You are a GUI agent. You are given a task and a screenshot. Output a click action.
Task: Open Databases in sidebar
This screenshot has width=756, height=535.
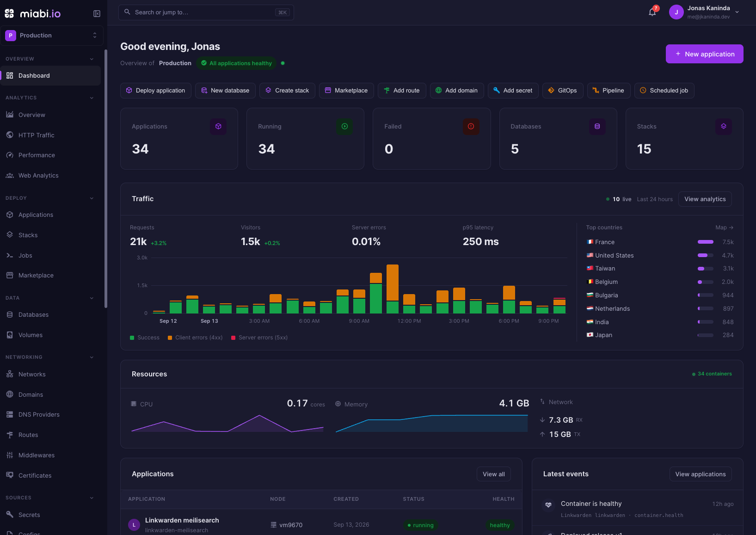click(x=51, y=315)
